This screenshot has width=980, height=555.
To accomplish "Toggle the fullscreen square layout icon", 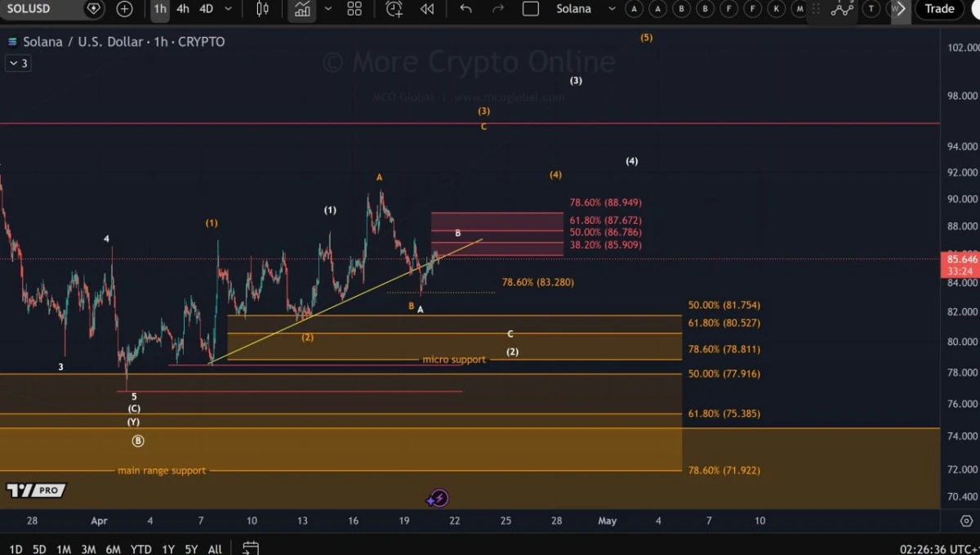I will (x=531, y=9).
